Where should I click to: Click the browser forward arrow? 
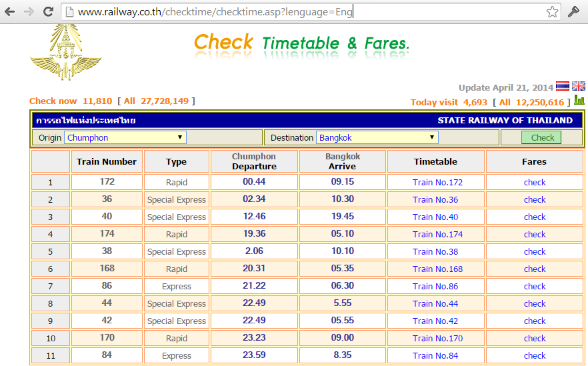coord(29,11)
